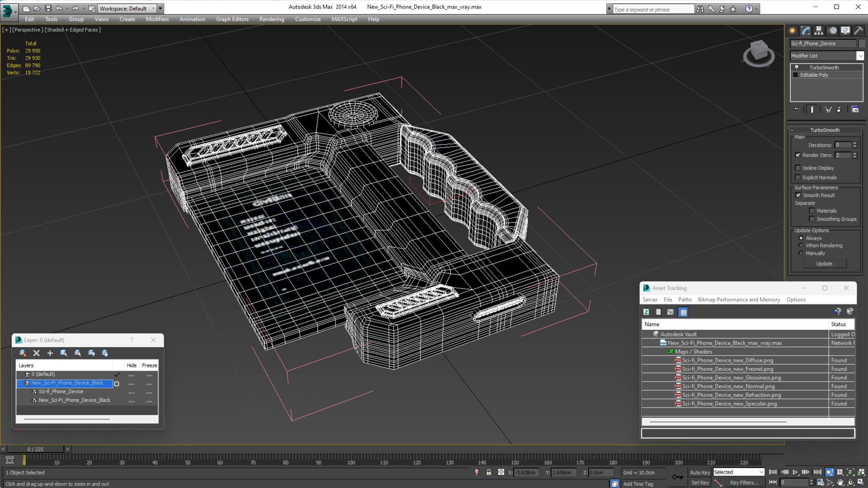Collapse New_Sci-Fi_Phone_Device_Black layer tree
The image size is (868, 488).
pyautogui.click(x=20, y=383)
